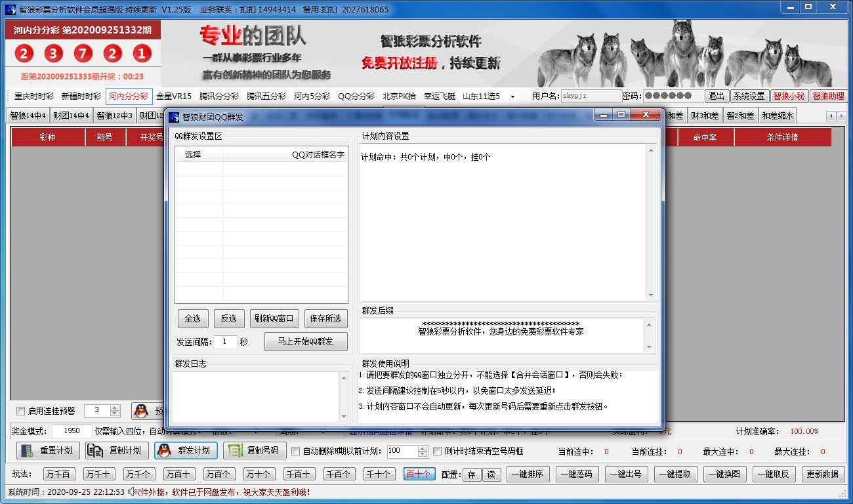Check 倒计时结束清空号码框 option
This screenshot has width=853, height=504.
438,451
